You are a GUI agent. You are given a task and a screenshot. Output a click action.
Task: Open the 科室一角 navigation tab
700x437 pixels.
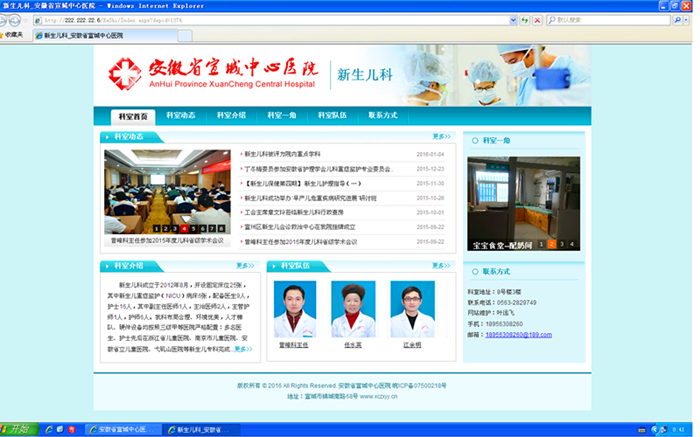[x=282, y=115]
